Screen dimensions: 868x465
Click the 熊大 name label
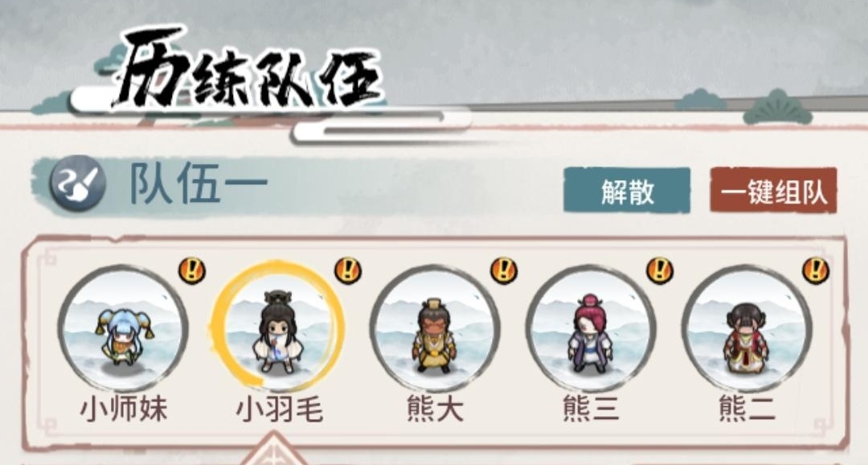[x=435, y=410]
